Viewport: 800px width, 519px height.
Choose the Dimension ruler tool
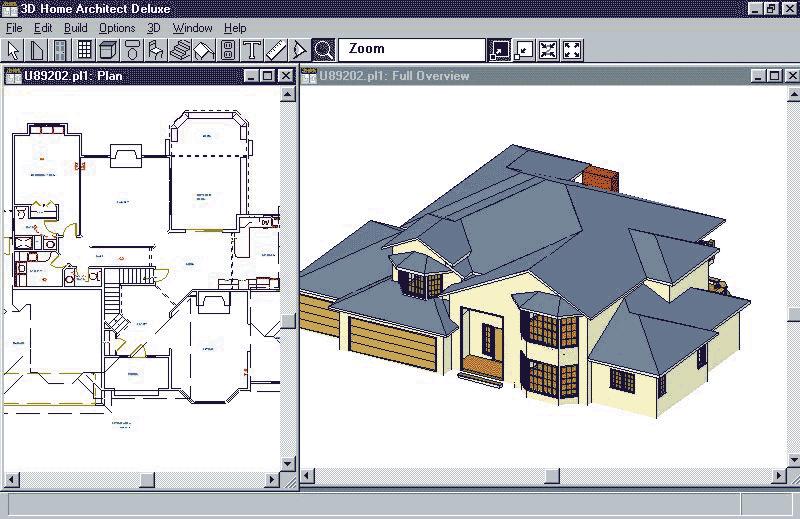(276, 49)
